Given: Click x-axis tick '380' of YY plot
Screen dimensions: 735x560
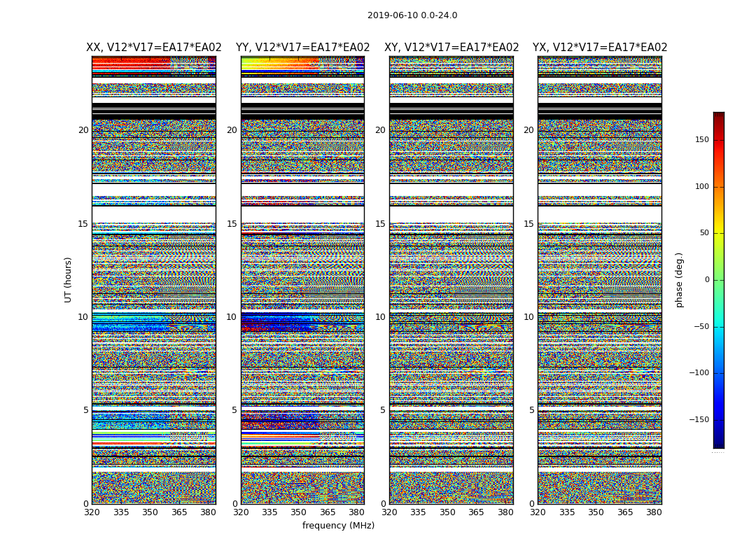Looking at the screenshot, I should (x=357, y=512).
